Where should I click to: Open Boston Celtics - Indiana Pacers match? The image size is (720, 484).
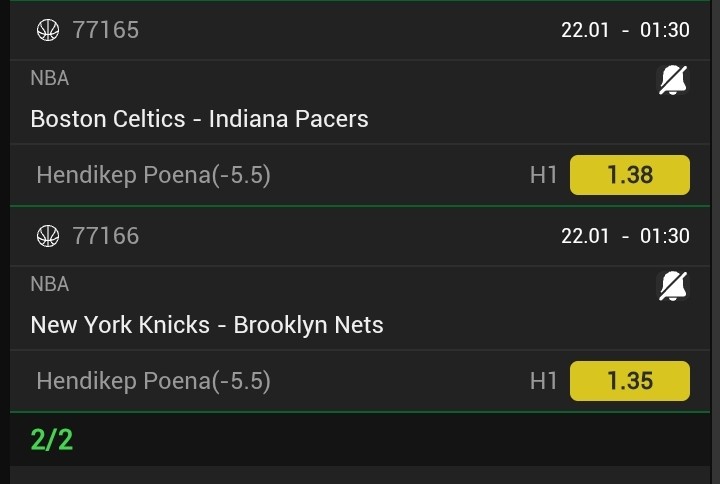coord(200,119)
